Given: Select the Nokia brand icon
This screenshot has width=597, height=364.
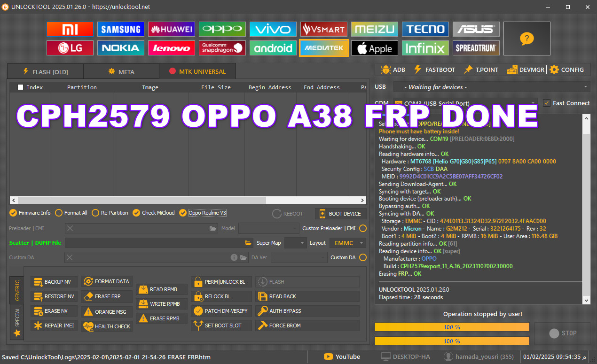Looking at the screenshot, I should coord(121,48).
